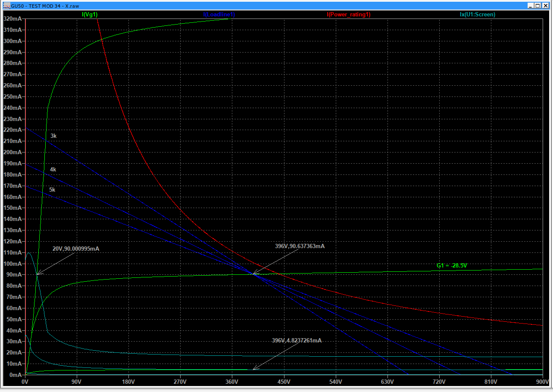Click the 450V tick on horizontal axis
Image resolution: width=553 pixels, height=392 pixels.
pos(284,382)
